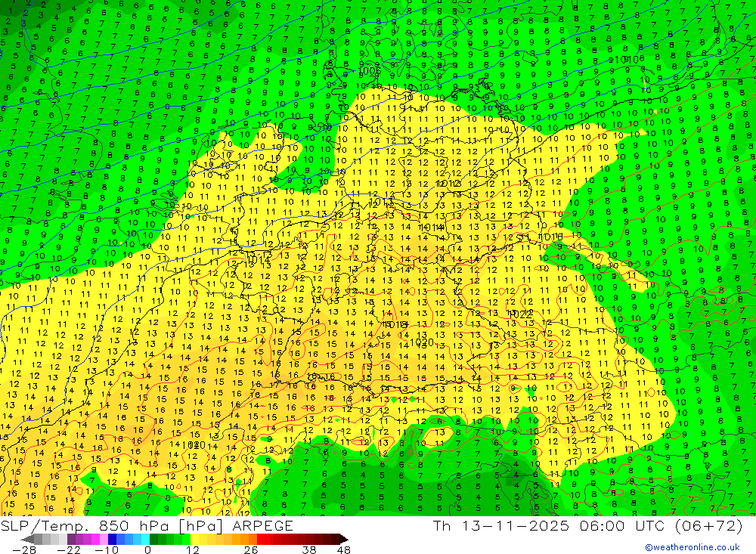Click the '1010' isobar label near the top right

pos(626,60)
